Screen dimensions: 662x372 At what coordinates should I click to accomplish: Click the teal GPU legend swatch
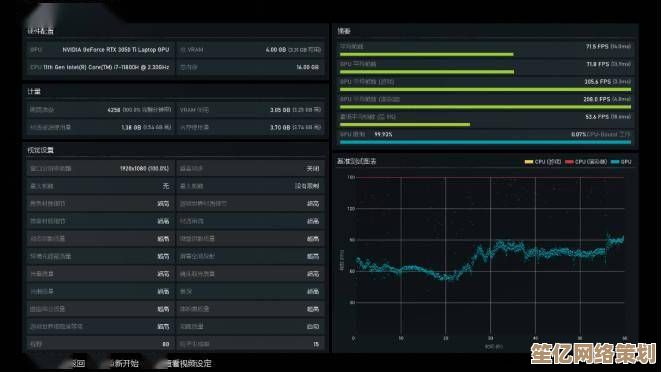[615, 162]
